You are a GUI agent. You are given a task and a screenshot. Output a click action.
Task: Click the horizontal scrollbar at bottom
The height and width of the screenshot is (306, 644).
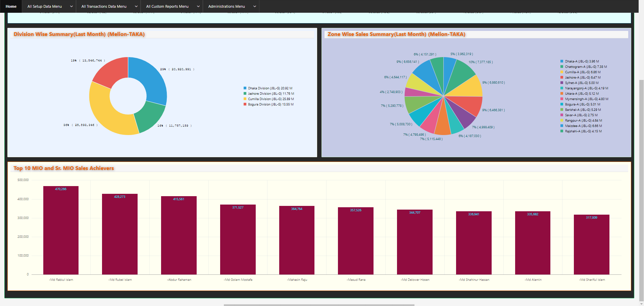click(x=319, y=305)
